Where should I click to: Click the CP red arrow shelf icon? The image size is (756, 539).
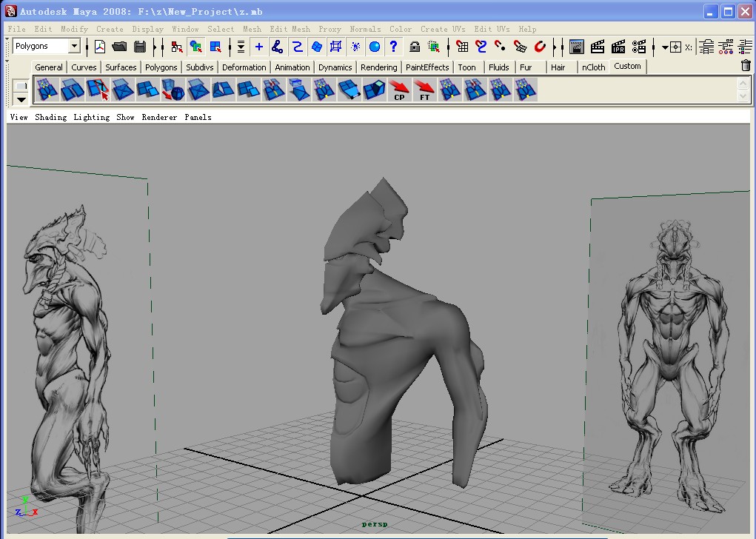click(x=399, y=90)
